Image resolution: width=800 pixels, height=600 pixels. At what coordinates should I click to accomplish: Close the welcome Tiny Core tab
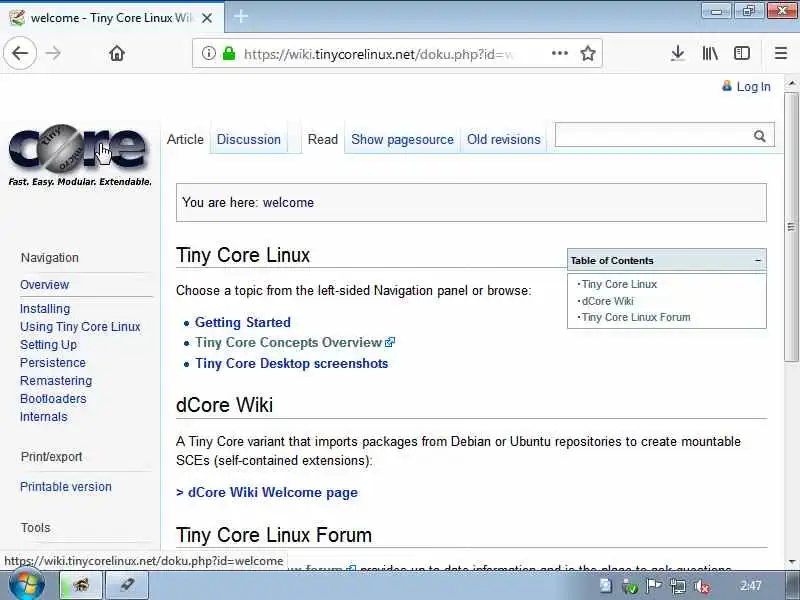click(x=207, y=18)
